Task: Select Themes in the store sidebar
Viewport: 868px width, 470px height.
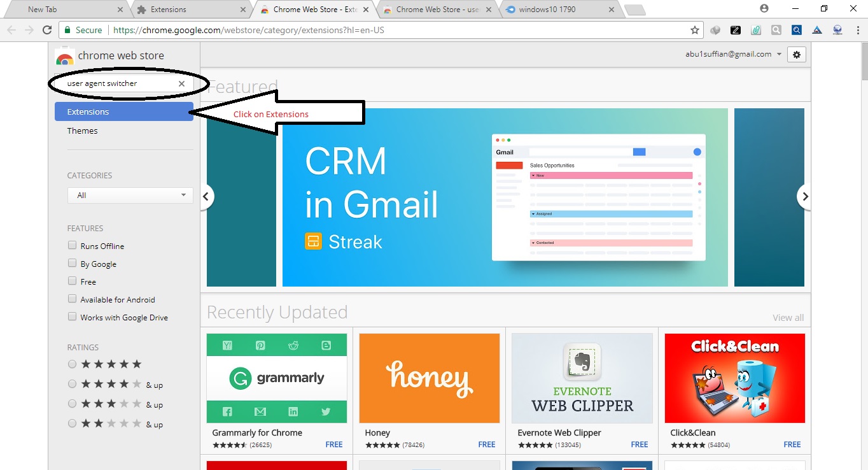Action: 83,131
